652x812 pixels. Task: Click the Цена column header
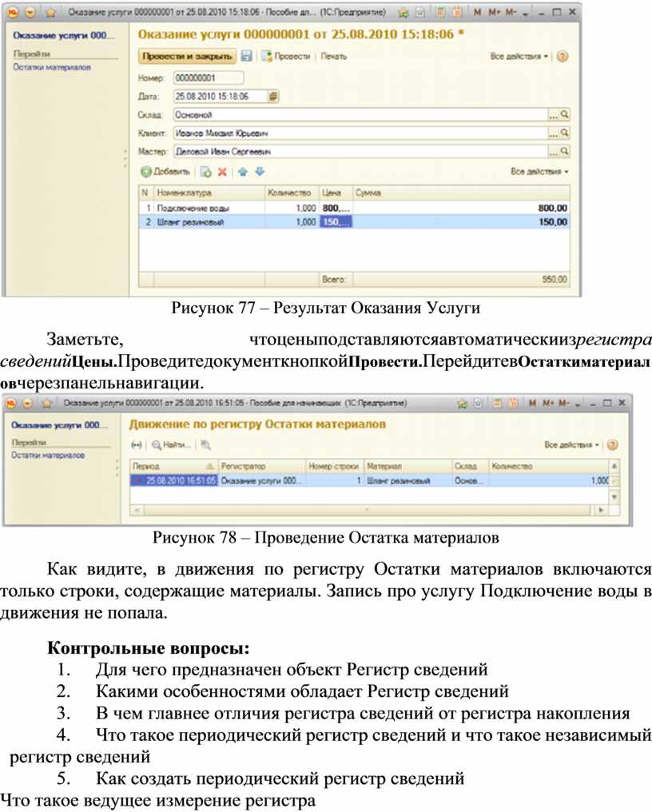(x=336, y=193)
